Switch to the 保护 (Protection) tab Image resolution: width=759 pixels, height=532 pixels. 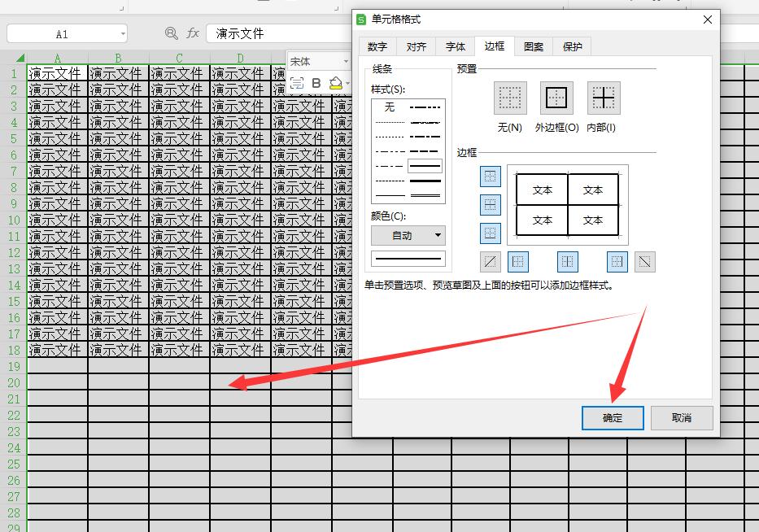click(572, 46)
